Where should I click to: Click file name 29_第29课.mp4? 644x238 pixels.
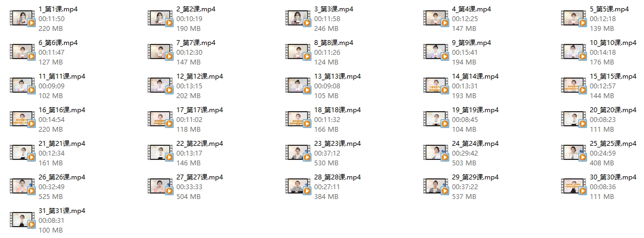coord(475,177)
